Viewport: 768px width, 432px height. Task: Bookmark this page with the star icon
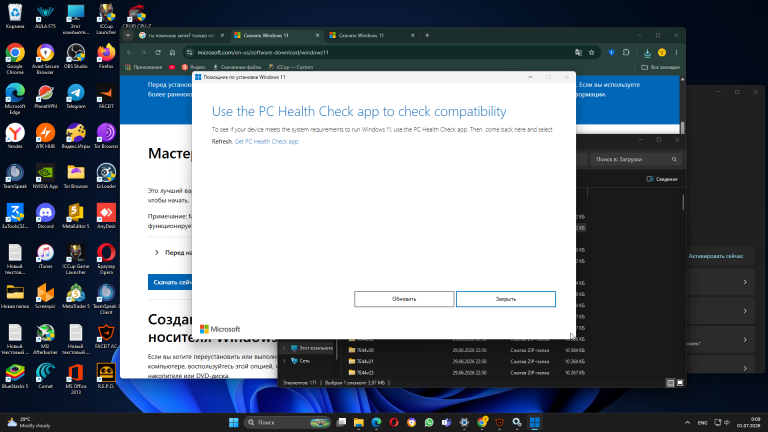coord(592,52)
